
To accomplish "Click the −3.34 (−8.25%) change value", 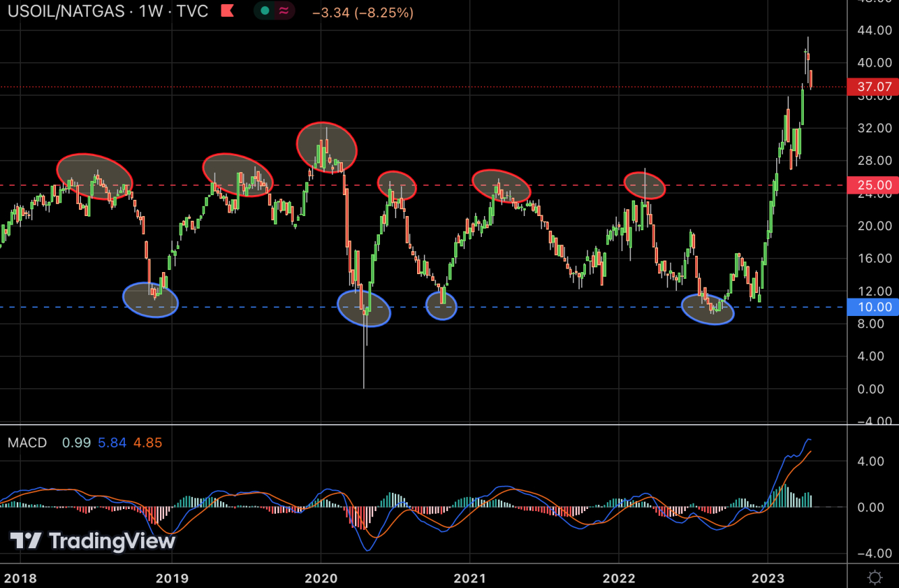I will point(362,12).
